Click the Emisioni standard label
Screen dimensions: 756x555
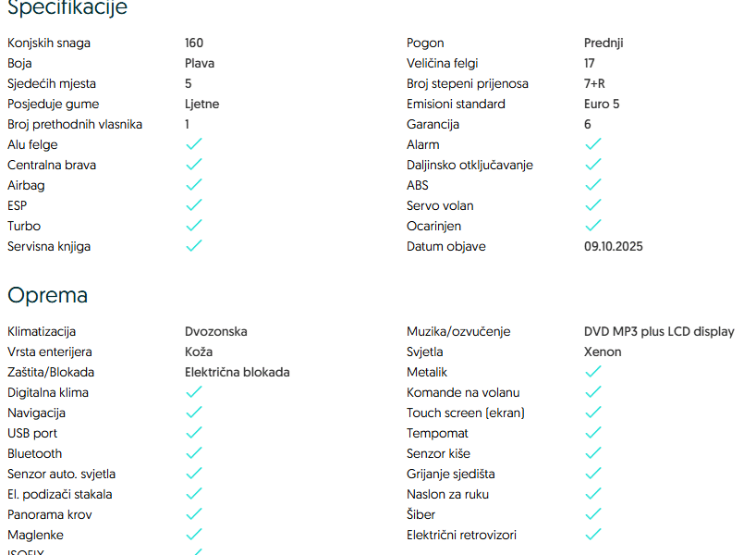coord(456,104)
